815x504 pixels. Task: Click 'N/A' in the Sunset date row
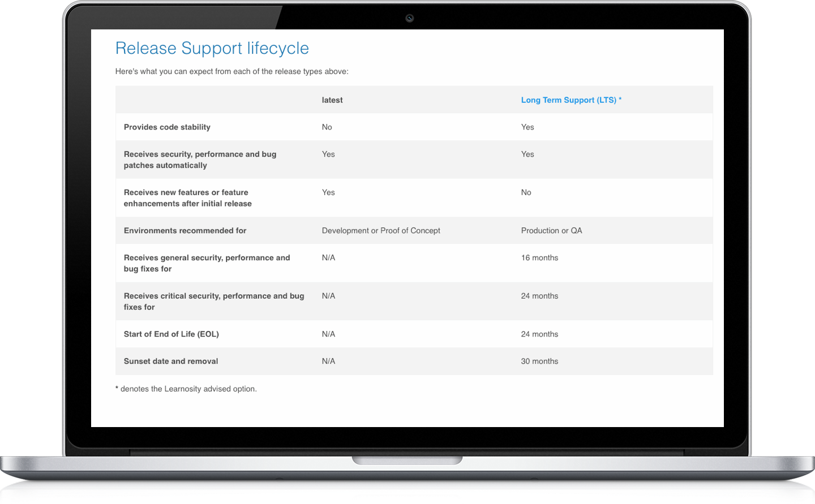point(328,361)
